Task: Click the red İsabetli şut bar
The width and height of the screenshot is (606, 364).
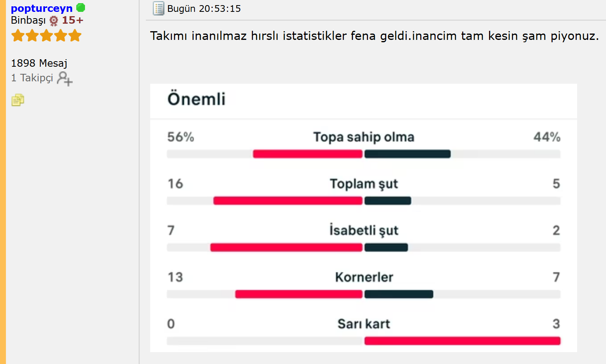Action: tap(286, 248)
